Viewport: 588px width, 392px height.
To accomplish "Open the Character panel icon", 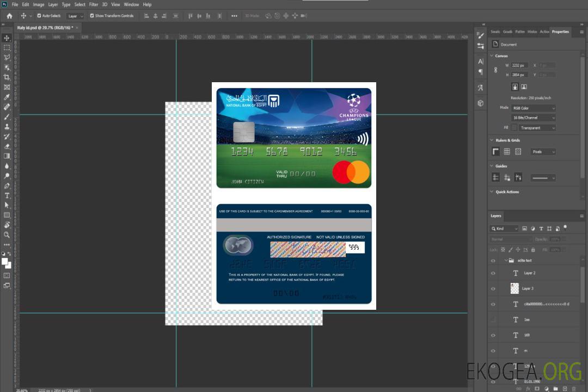I will (481, 62).
